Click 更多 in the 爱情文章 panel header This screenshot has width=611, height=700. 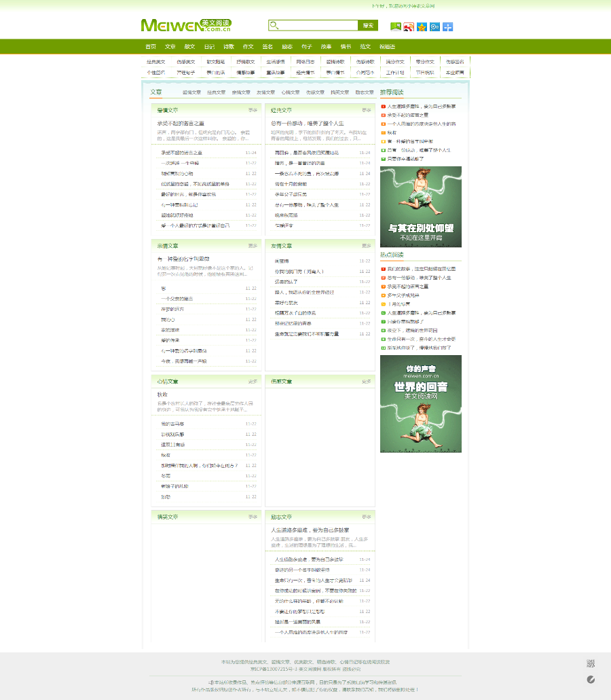(x=253, y=110)
